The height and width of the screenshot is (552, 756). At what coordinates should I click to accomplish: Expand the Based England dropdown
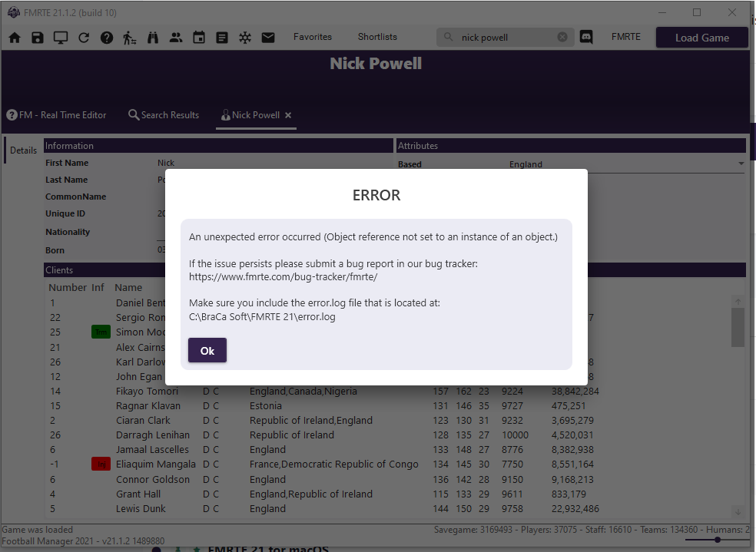(x=741, y=164)
